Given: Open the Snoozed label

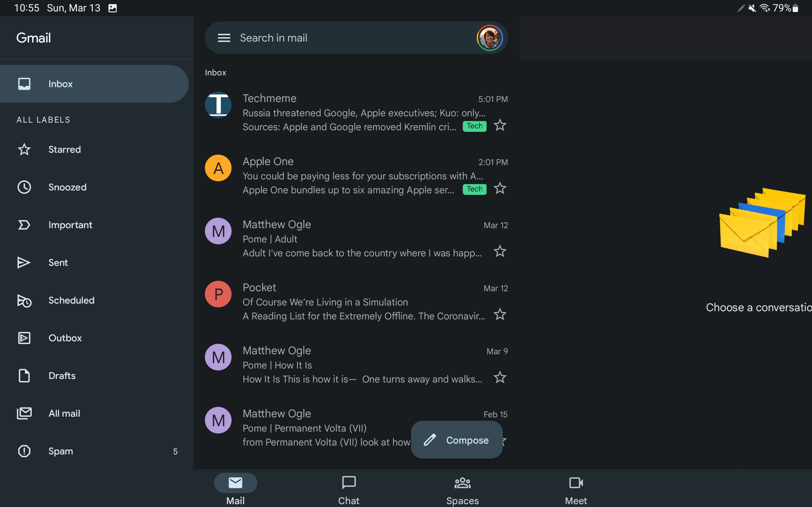Looking at the screenshot, I should click(x=67, y=187).
